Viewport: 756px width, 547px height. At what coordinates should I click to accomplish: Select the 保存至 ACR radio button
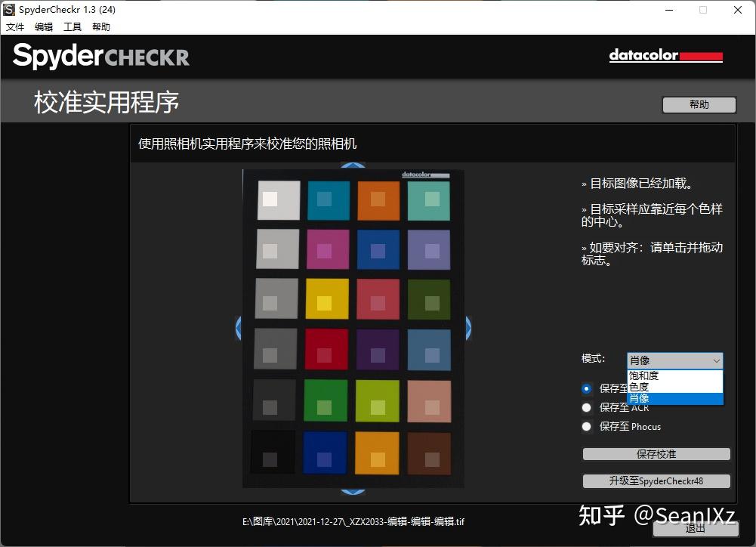coord(587,407)
